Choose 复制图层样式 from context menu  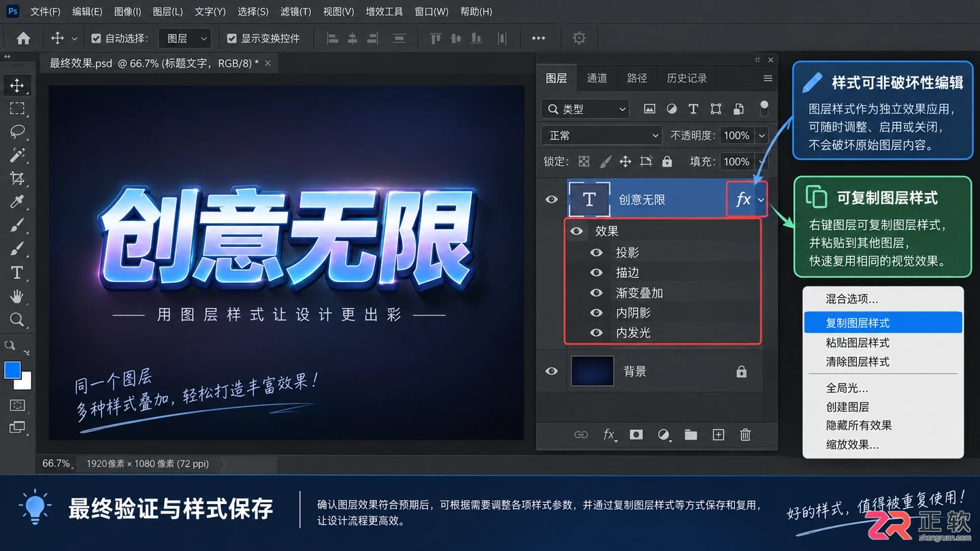pos(883,323)
